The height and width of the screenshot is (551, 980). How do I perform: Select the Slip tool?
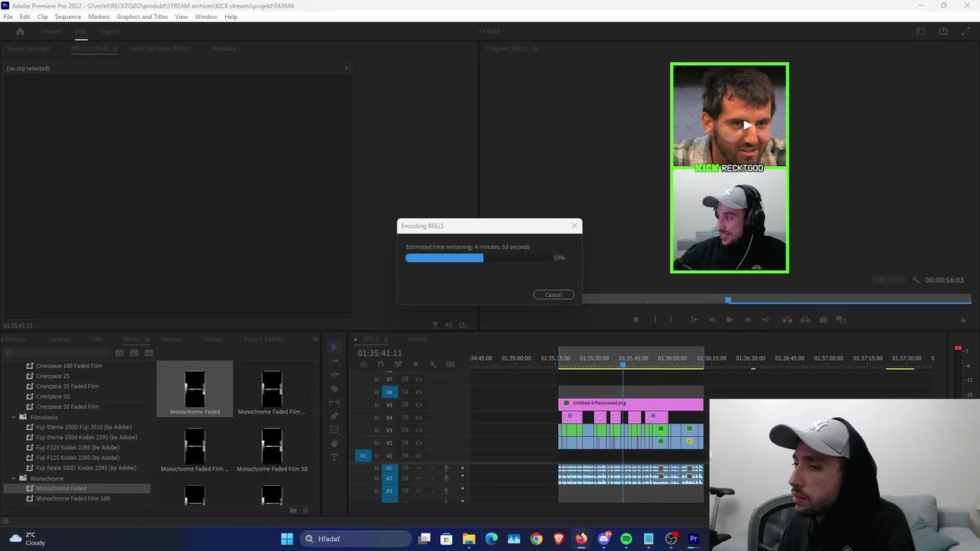pos(335,403)
